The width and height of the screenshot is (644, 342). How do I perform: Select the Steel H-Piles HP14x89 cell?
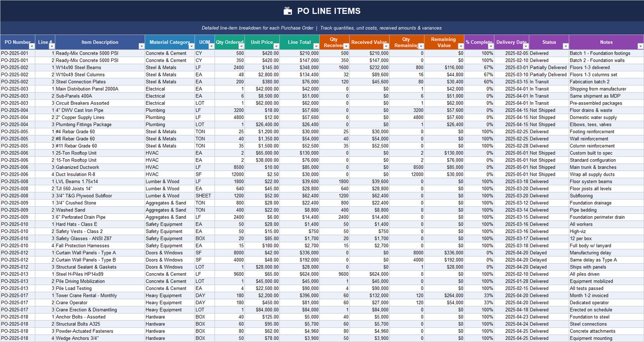(100, 274)
